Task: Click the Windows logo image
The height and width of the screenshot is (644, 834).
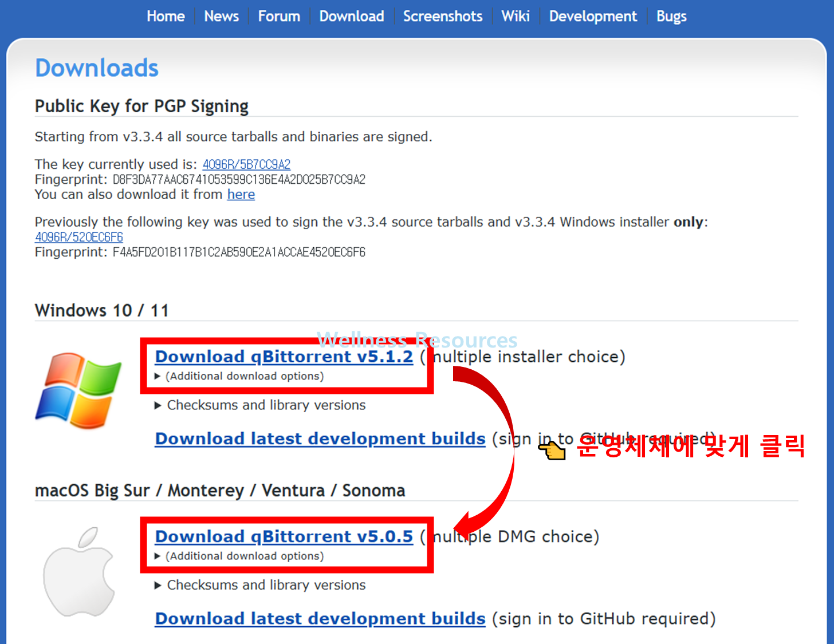Action: [78, 390]
